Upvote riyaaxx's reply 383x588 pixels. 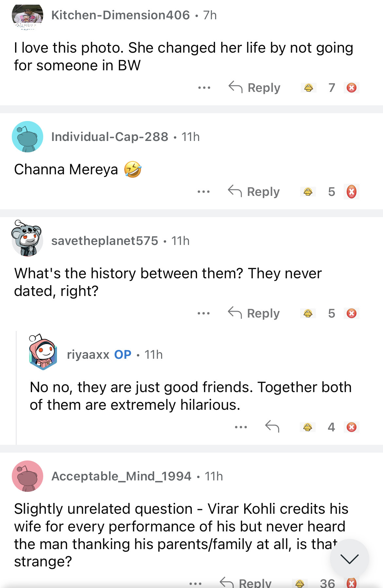click(x=307, y=427)
